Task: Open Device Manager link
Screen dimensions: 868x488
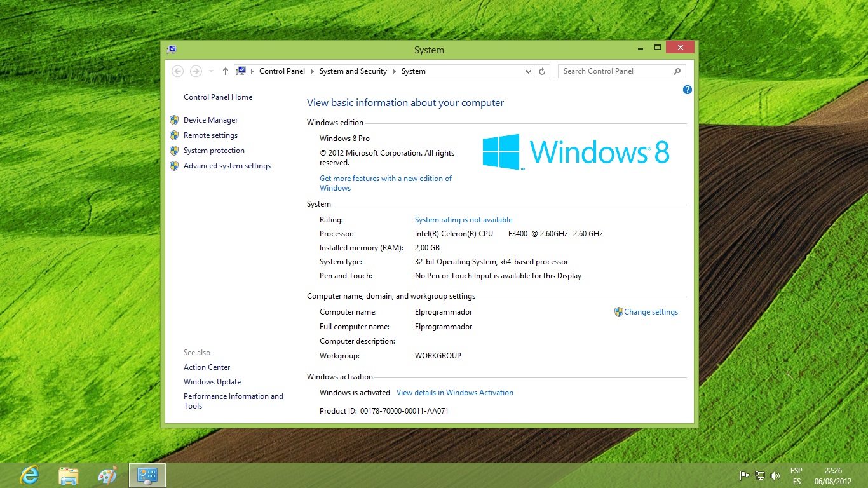Action: click(211, 120)
